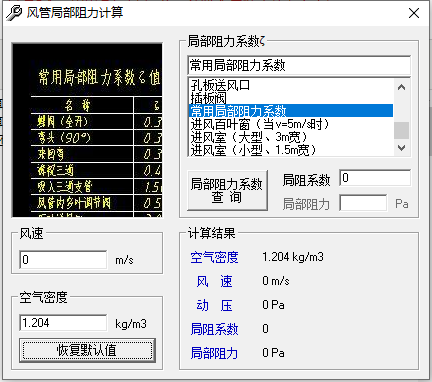Focus the 局阻系数 input field
This screenshot has width=432, height=382.
tap(375, 178)
